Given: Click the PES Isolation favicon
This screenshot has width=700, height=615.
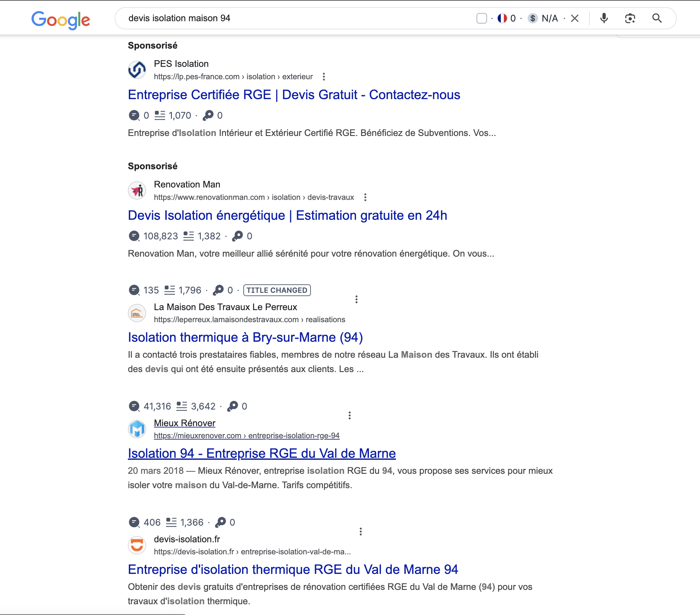Looking at the screenshot, I should pos(137,69).
